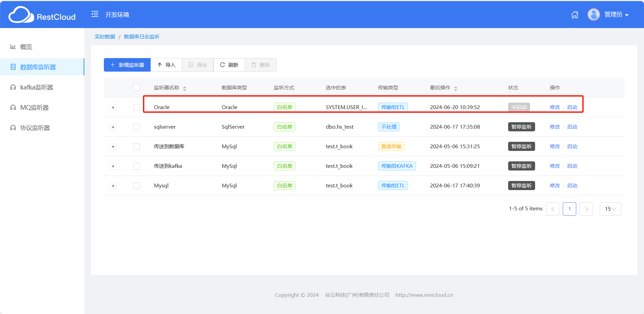The height and width of the screenshot is (314, 644).
Task: Click the administrator avatar icon
Action: 593,15
